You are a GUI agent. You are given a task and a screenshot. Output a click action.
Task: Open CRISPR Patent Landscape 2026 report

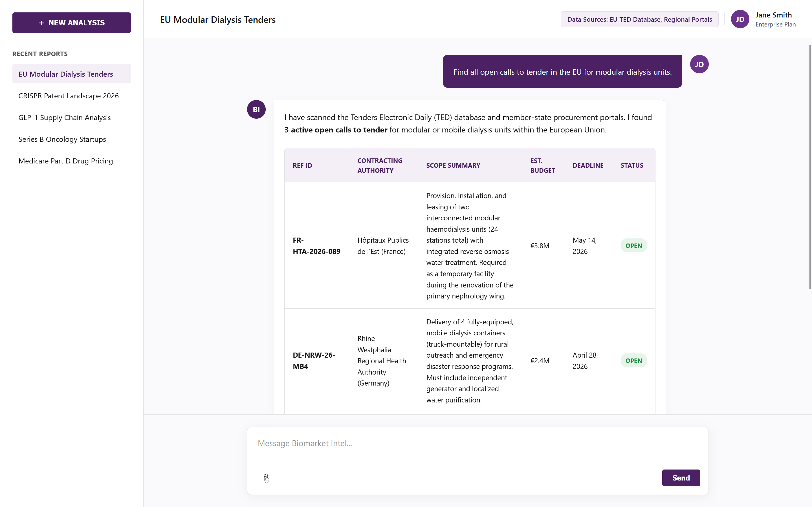click(69, 96)
